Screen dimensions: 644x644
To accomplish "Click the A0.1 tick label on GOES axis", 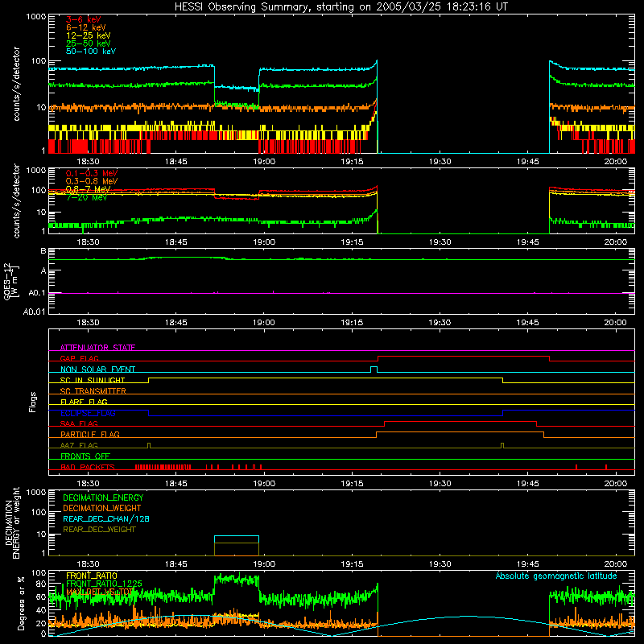I will point(37,293).
